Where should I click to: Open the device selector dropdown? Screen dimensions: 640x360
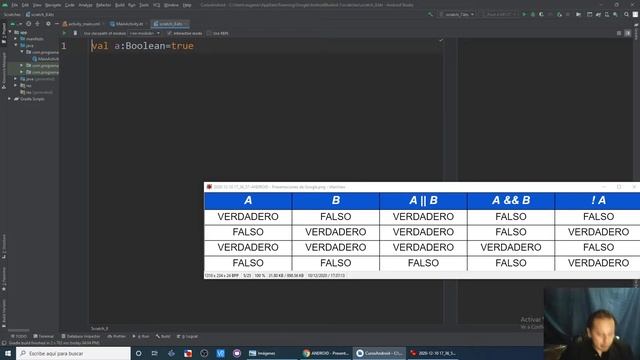click(501, 14)
